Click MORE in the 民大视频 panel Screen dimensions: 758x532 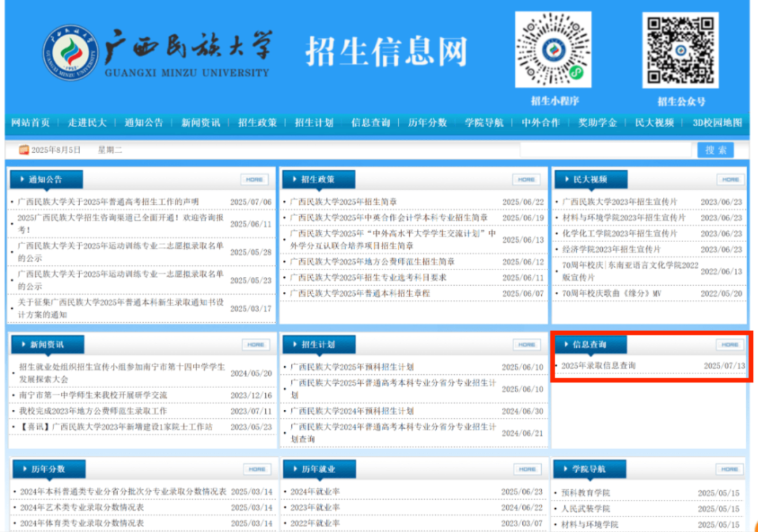(x=731, y=180)
